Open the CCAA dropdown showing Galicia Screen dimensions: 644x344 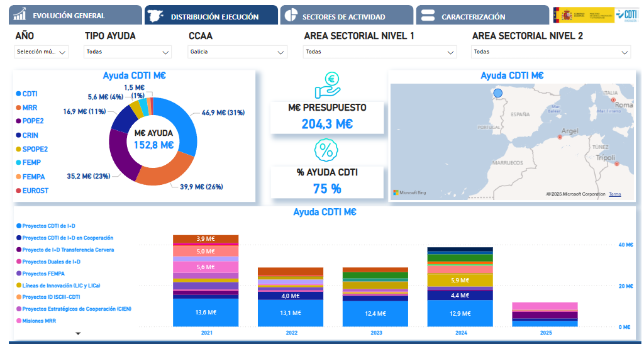[237, 52]
